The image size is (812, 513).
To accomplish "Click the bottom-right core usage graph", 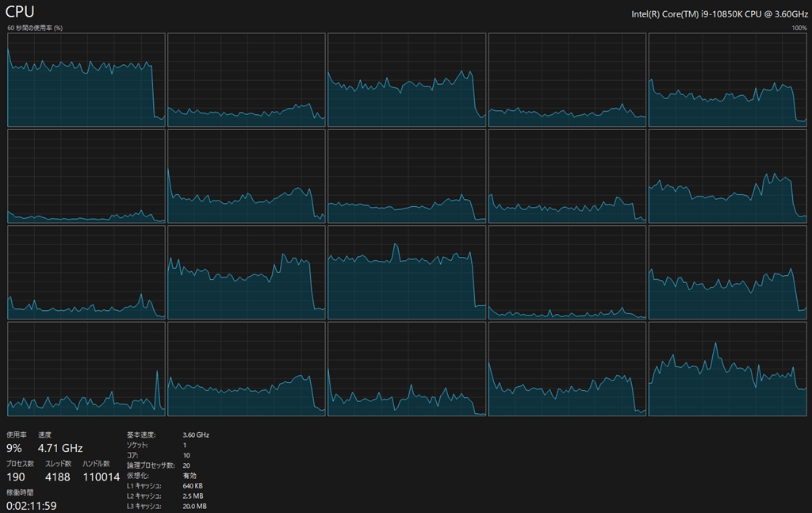I will 727,369.
